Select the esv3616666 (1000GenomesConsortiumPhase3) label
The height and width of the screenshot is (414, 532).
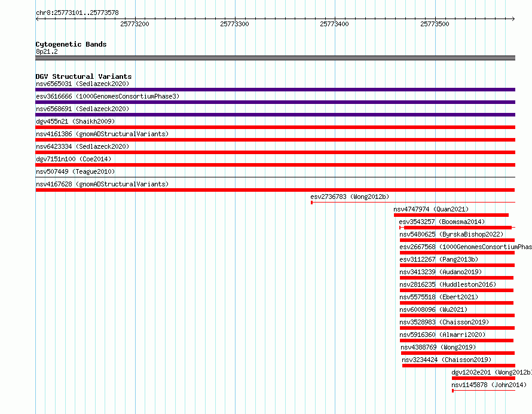[x=108, y=96]
